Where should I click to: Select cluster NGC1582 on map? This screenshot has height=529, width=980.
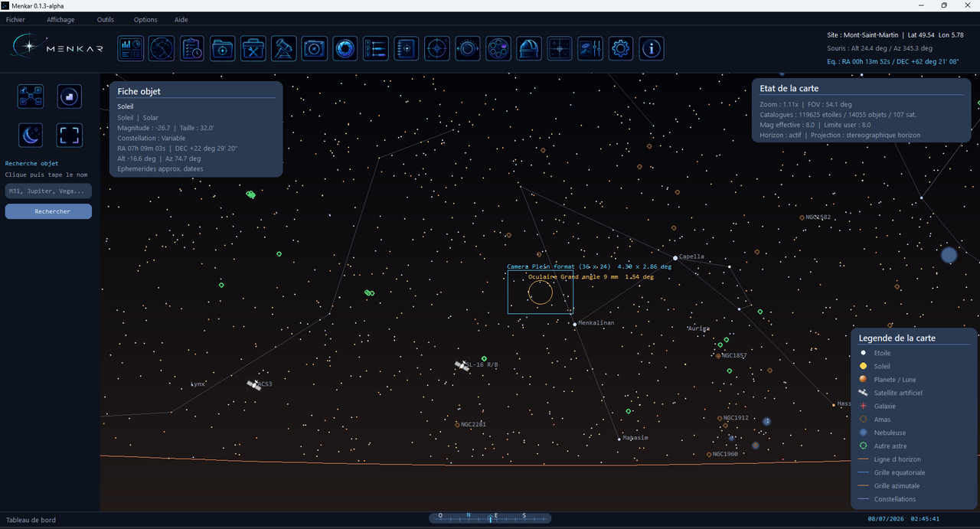(x=802, y=217)
